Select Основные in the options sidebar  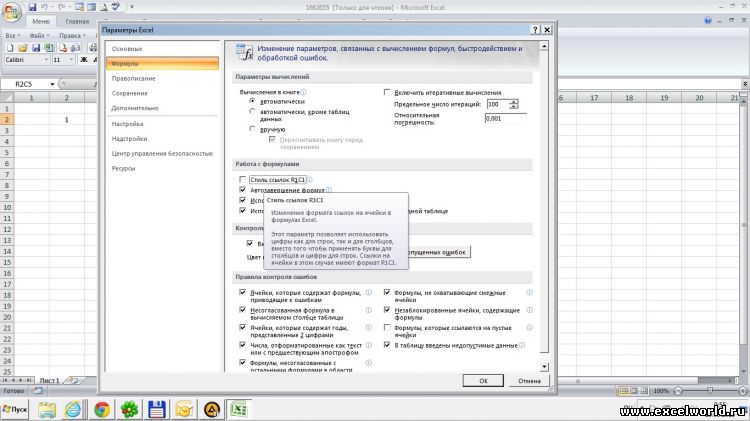click(162, 49)
